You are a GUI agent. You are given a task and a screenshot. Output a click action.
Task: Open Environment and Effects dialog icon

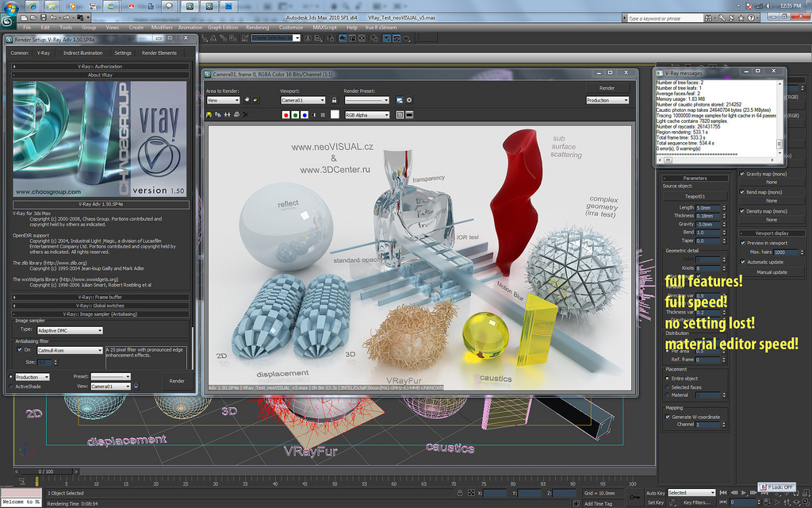coord(409,100)
